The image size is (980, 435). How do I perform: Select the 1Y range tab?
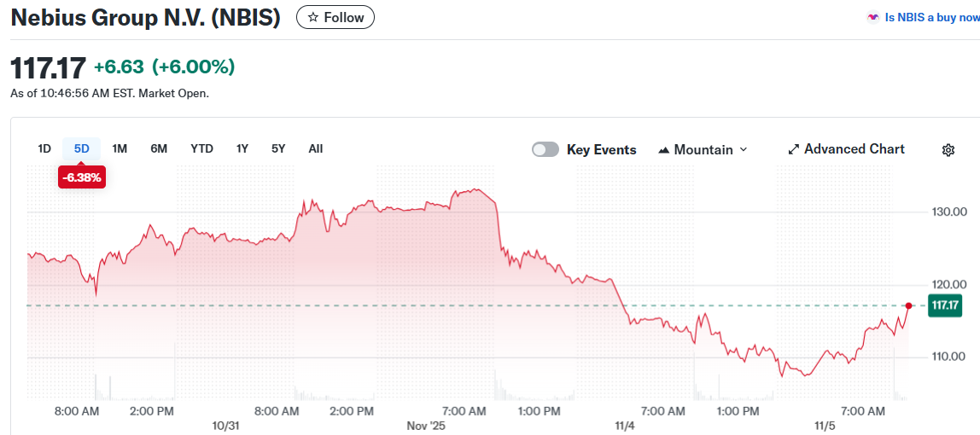(242, 148)
